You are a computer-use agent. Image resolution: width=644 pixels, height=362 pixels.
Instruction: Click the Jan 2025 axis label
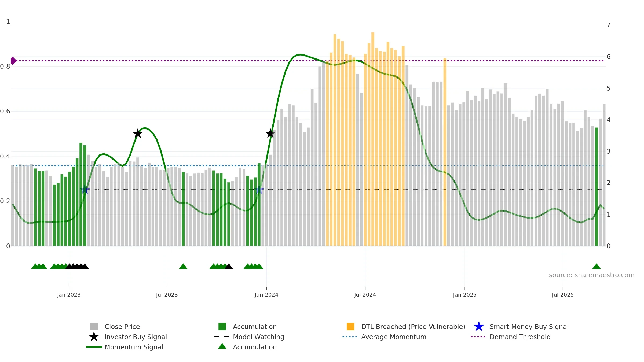click(x=465, y=295)
